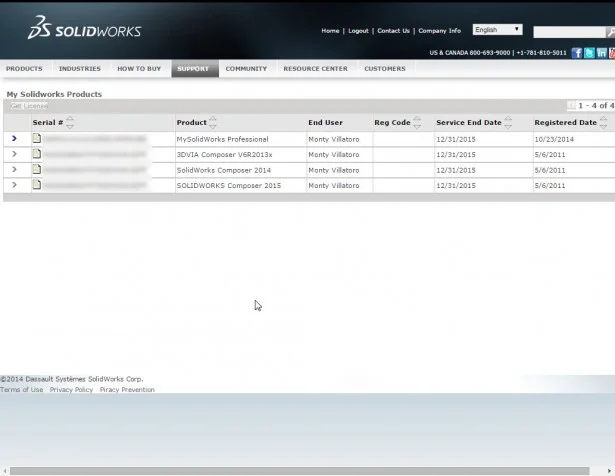Expand the MySolidWorks Professional row
Image resolution: width=615 pixels, height=476 pixels.
click(14, 139)
